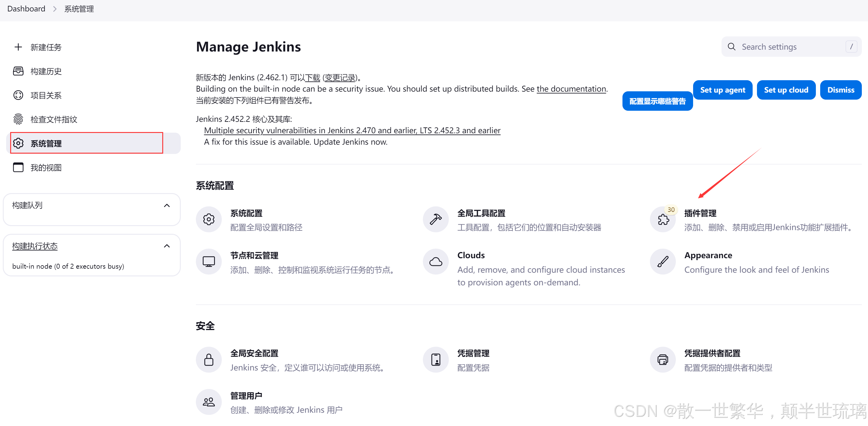Viewport: 868px width, 426px height.
Task: Click the monitor icon of 节点和云管理
Action: pos(209,262)
